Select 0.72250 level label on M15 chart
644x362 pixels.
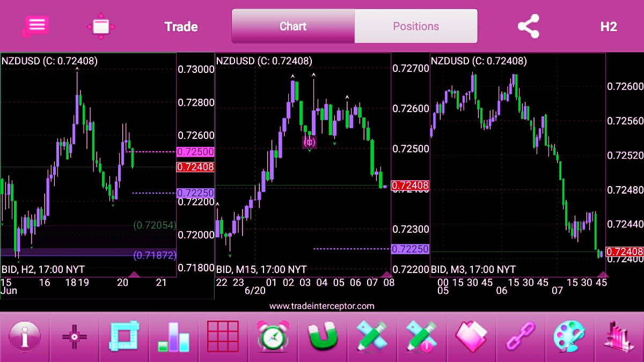tap(411, 249)
